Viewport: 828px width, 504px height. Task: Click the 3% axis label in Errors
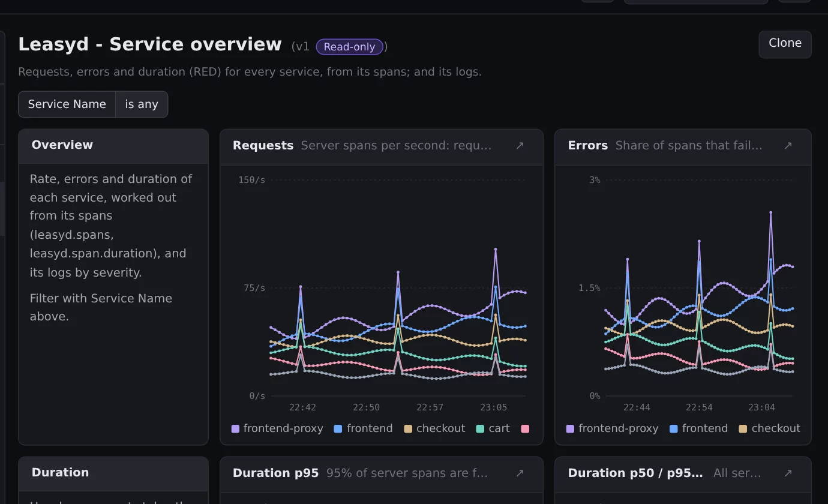pyautogui.click(x=595, y=180)
